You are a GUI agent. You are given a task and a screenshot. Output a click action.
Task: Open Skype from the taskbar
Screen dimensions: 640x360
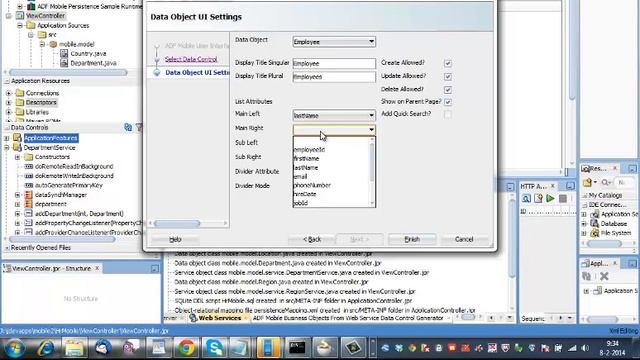point(213,348)
